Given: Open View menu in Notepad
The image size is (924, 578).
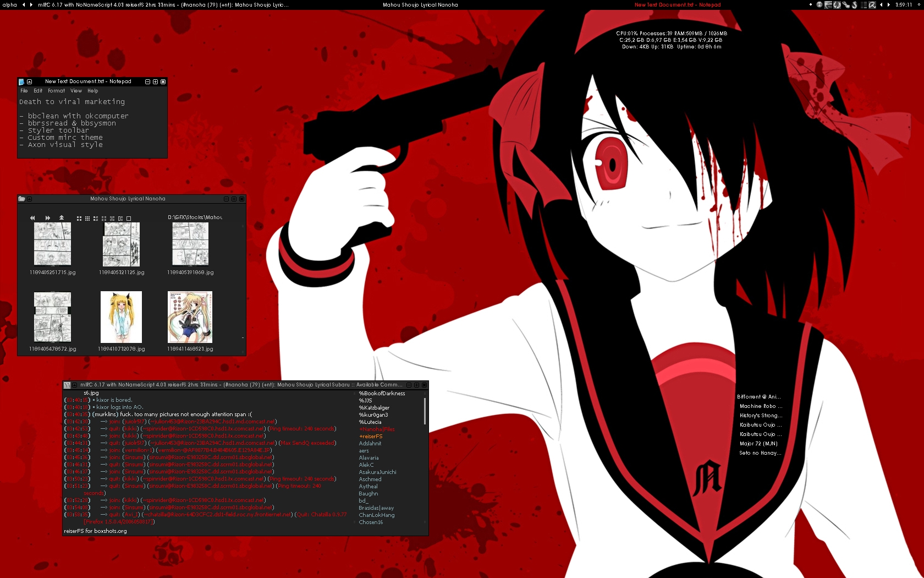Looking at the screenshot, I should tap(76, 91).
